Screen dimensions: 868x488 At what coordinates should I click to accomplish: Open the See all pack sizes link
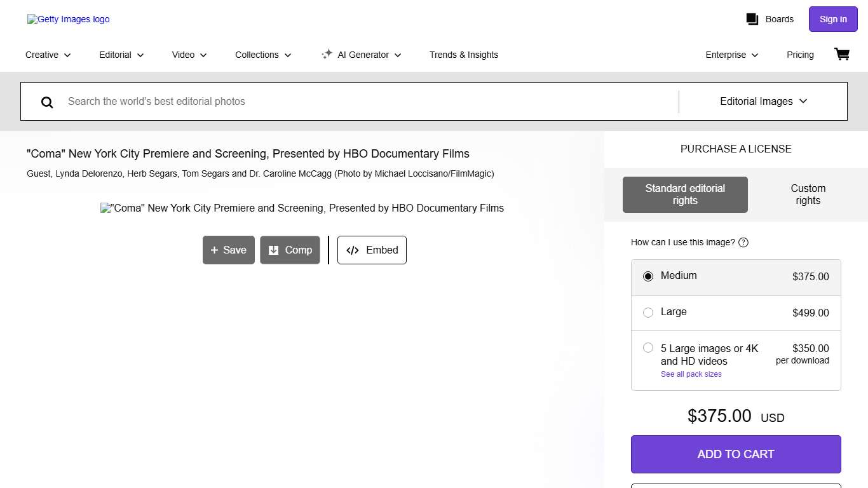pos(691,374)
